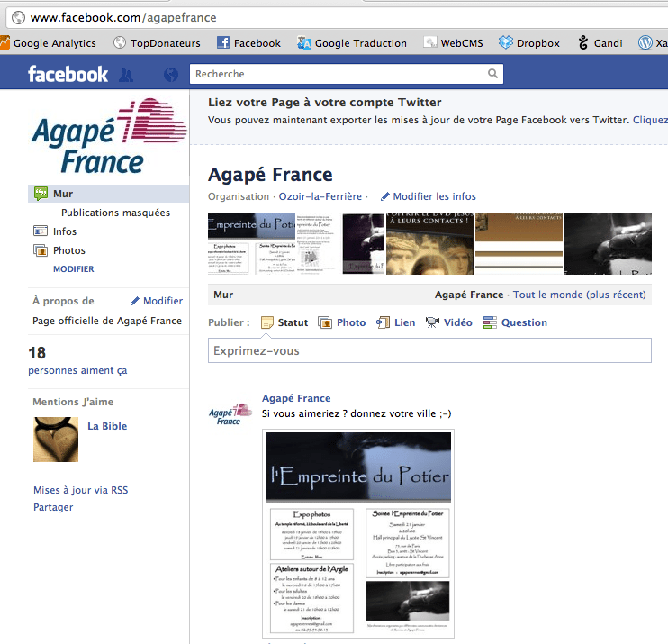The height and width of the screenshot is (644, 668).
Task: Click the site info globe icon in address bar
Action: click(18, 17)
